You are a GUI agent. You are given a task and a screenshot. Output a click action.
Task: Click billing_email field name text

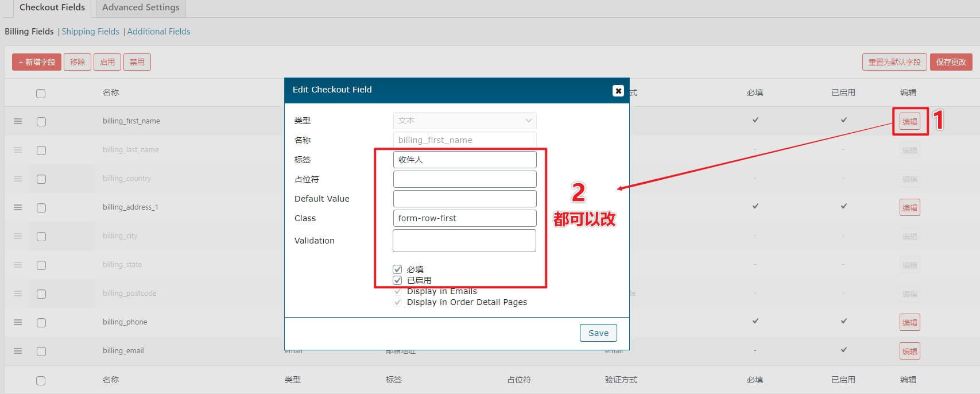(123, 351)
